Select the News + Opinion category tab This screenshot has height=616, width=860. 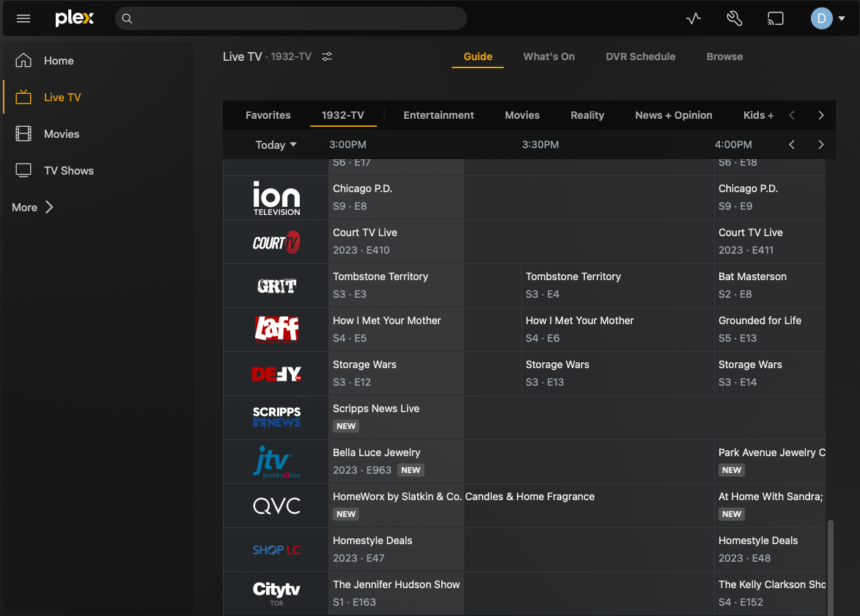point(674,115)
